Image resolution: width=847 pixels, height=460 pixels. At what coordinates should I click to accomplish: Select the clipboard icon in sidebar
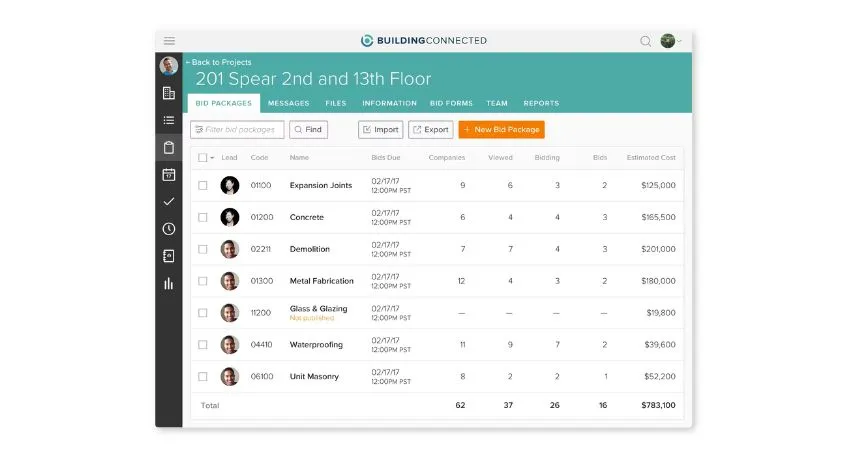(169, 147)
